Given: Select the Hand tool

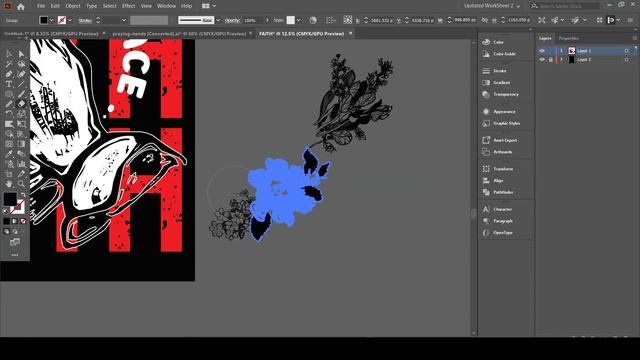Looking at the screenshot, I should (9, 184).
